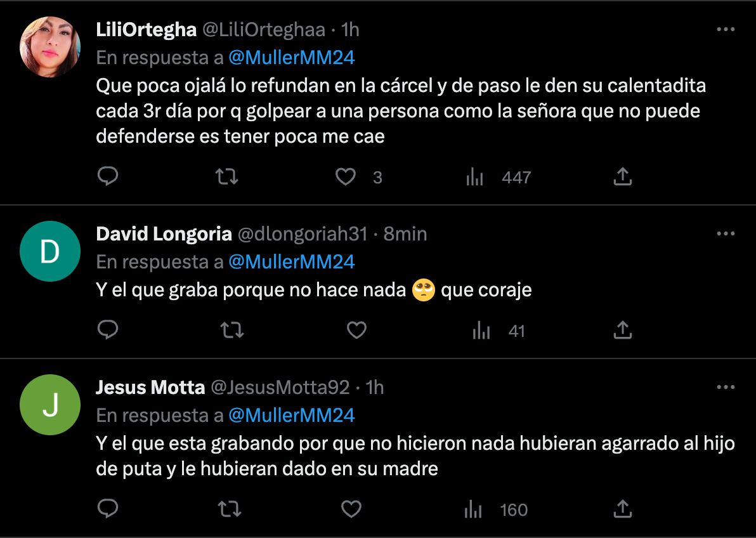Image resolution: width=756 pixels, height=538 pixels.
Task: Open the @MullerMM24 link in David's reply
Action: point(291,261)
